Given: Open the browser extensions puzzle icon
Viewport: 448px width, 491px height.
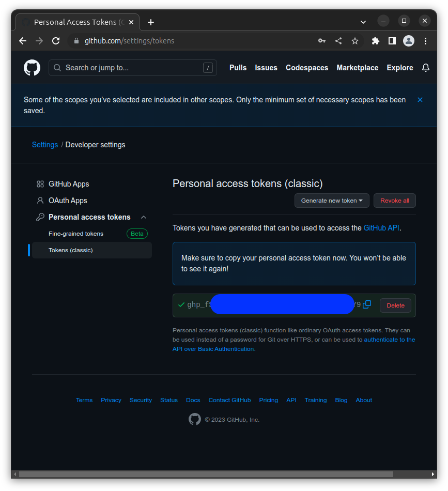Looking at the screenshot, I should [375, 41].
